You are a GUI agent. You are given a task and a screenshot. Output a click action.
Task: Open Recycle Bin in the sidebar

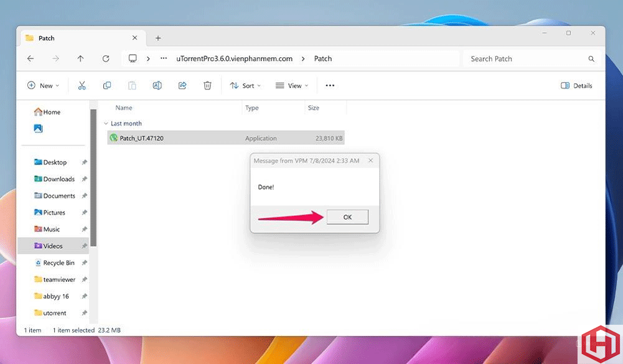54,263
